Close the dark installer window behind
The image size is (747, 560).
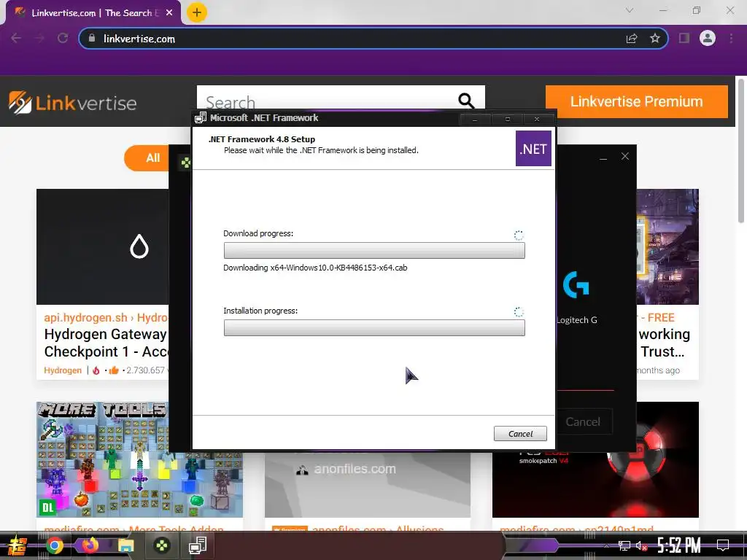(625, 156)
